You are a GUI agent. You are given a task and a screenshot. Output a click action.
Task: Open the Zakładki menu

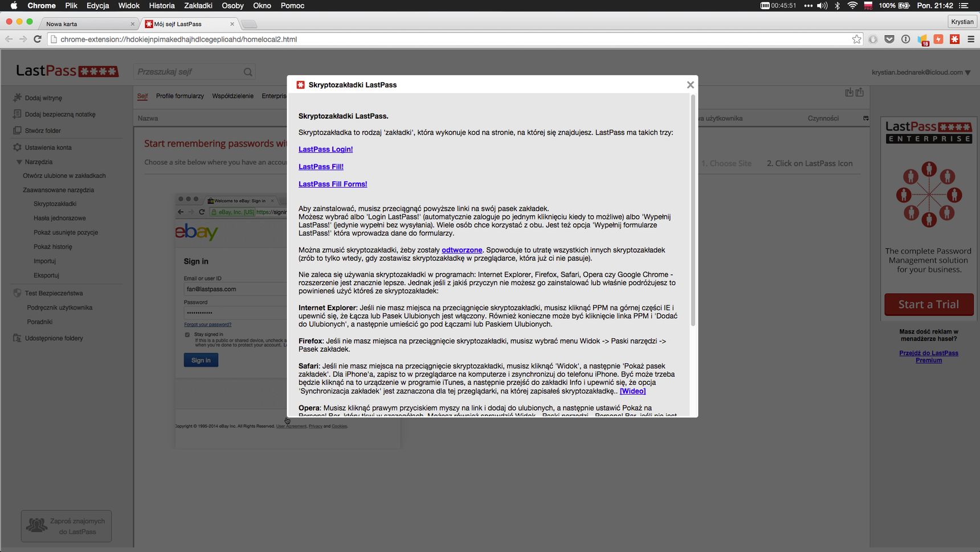[x=198, y=6]
